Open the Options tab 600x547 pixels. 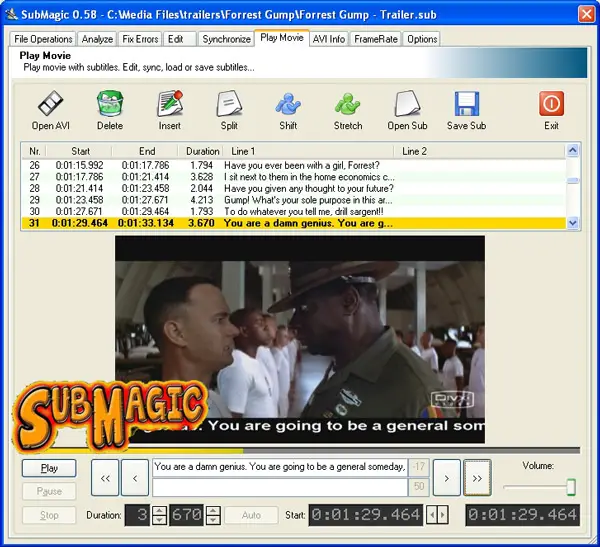tap(422, 39)
